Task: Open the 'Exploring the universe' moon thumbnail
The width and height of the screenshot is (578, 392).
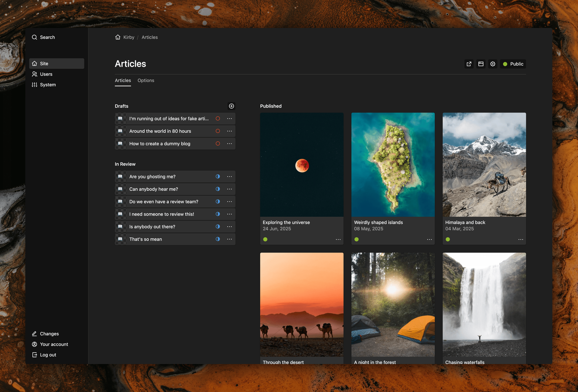Action: (302, 165)
